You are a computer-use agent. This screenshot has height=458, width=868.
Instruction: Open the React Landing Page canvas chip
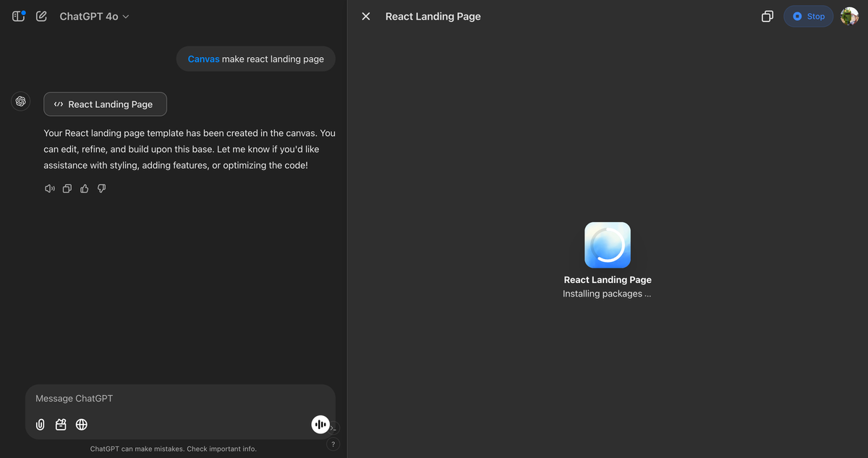[x=105, y=104]
